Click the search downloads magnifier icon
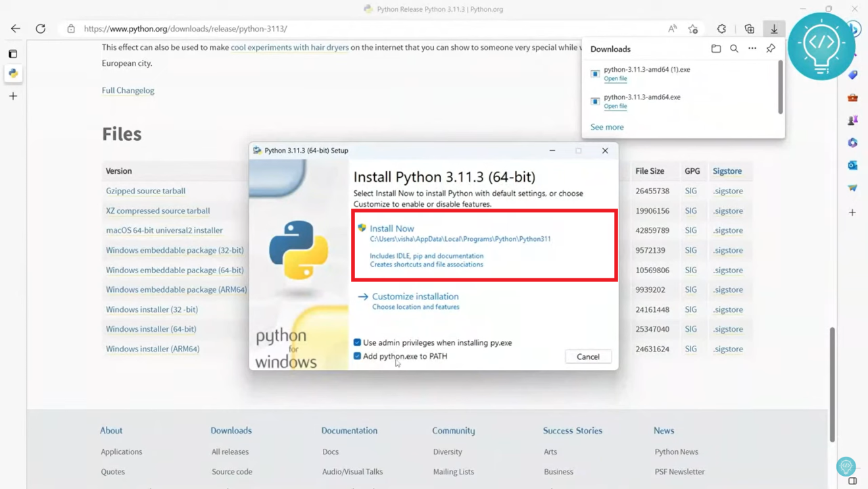Viewport: 868px width, 489px height. click(734, 48)
